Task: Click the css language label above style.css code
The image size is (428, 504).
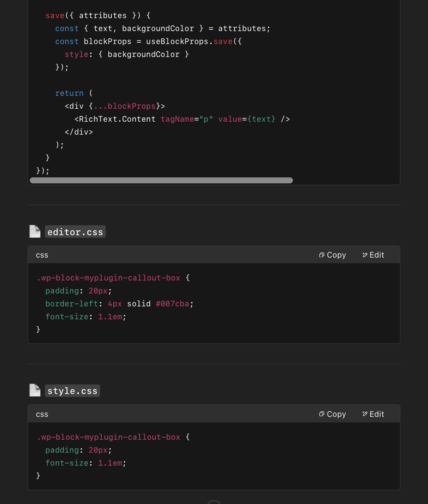Action: [x=42, y=414]
